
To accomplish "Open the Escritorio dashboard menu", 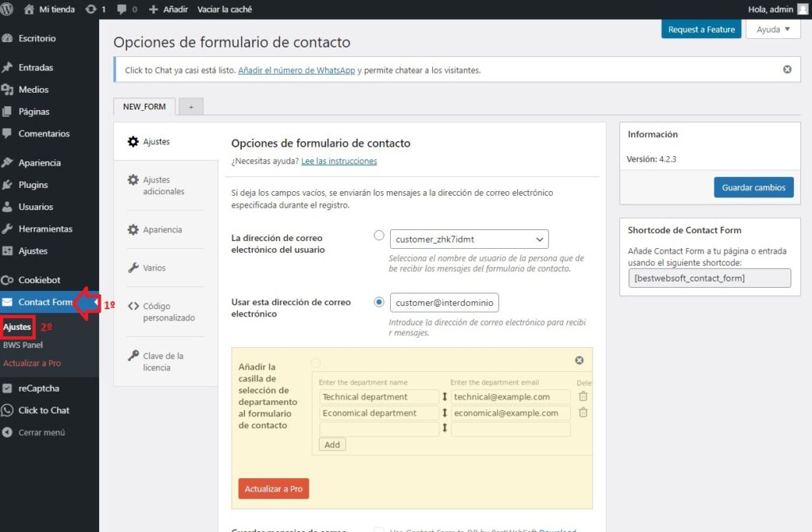I will [x=36, y=38].
